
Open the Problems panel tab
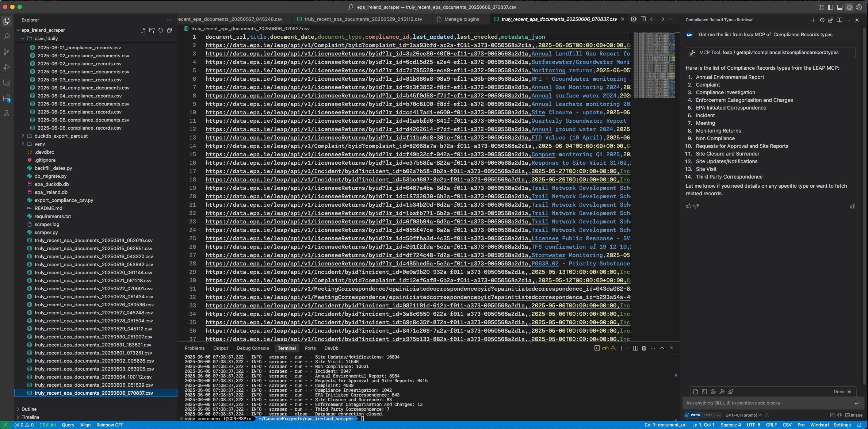(x=195, y=348)
